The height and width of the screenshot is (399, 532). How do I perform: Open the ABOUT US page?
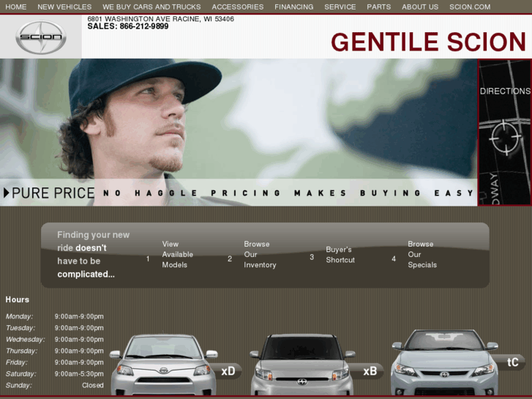(420, 7)
